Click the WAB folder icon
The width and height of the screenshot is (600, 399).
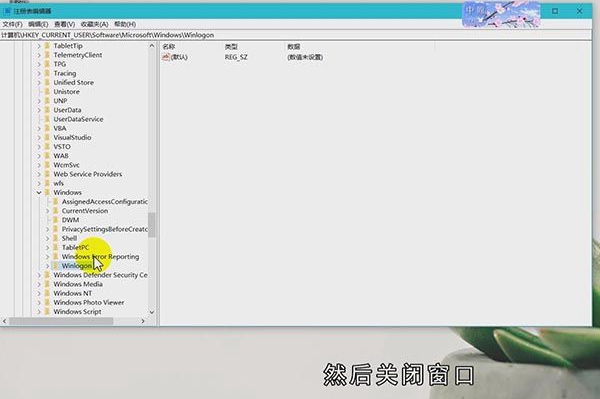coord(47,156)
